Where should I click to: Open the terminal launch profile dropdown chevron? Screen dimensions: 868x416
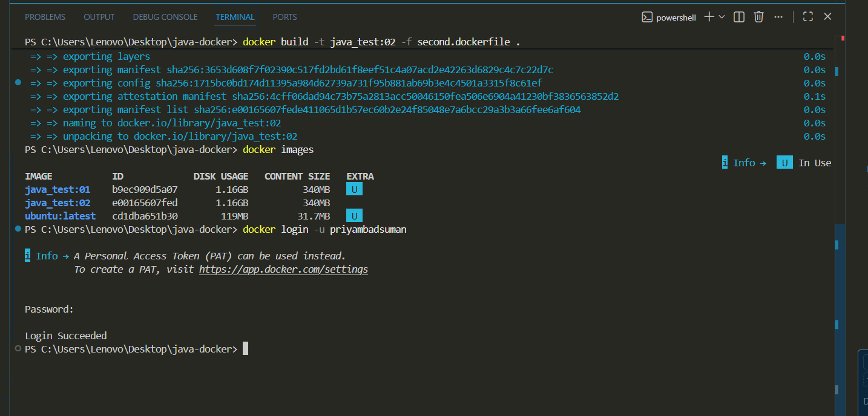[722, 17]
